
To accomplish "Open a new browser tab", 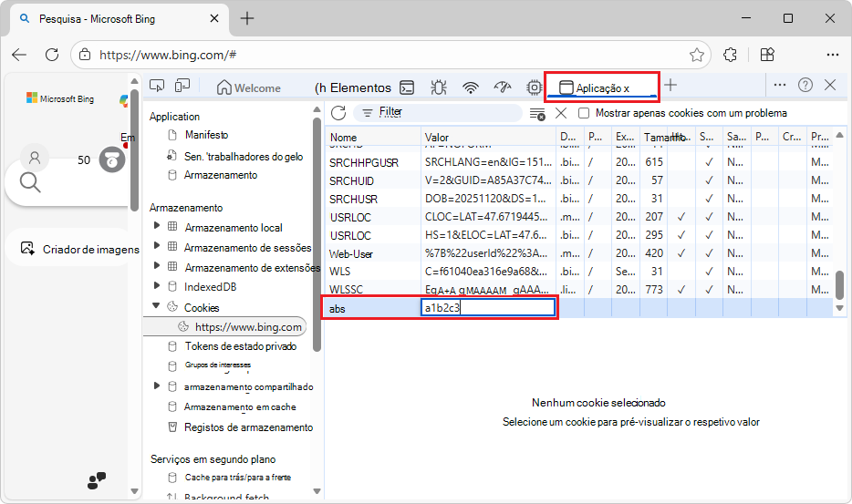I will [247, 18].
